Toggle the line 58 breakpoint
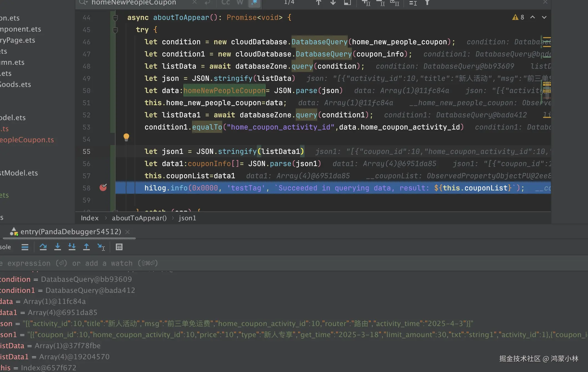 (x=103, y=188)
